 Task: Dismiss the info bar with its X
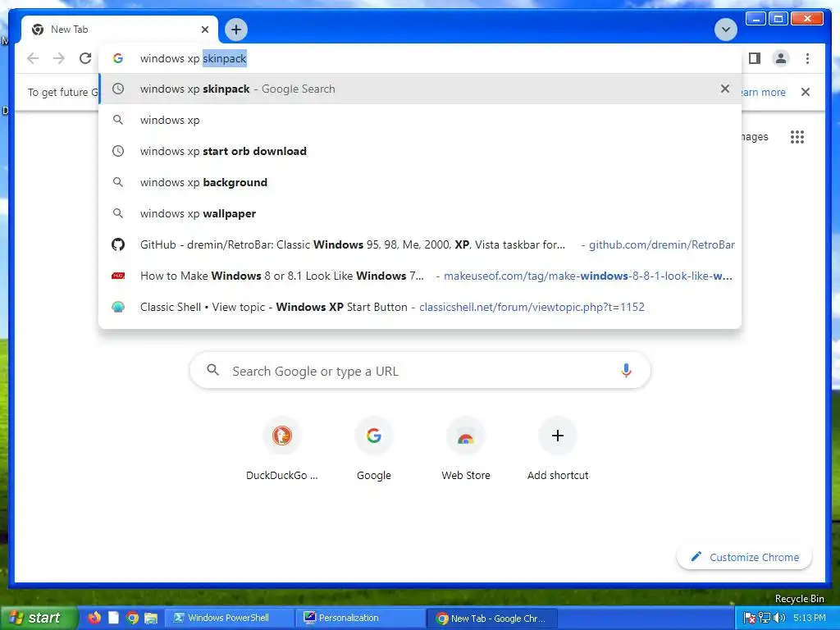pyautogui.click(x=806, y=92)
